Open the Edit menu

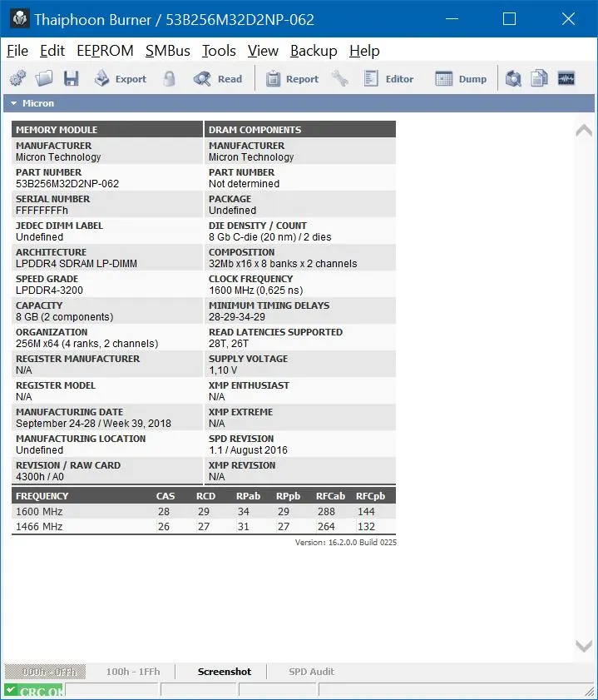coord(52,51)
